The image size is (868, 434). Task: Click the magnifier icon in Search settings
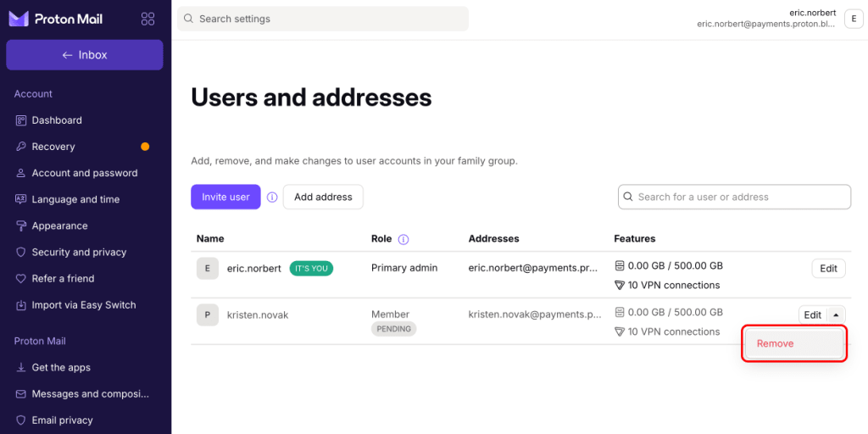click(188, 19)
